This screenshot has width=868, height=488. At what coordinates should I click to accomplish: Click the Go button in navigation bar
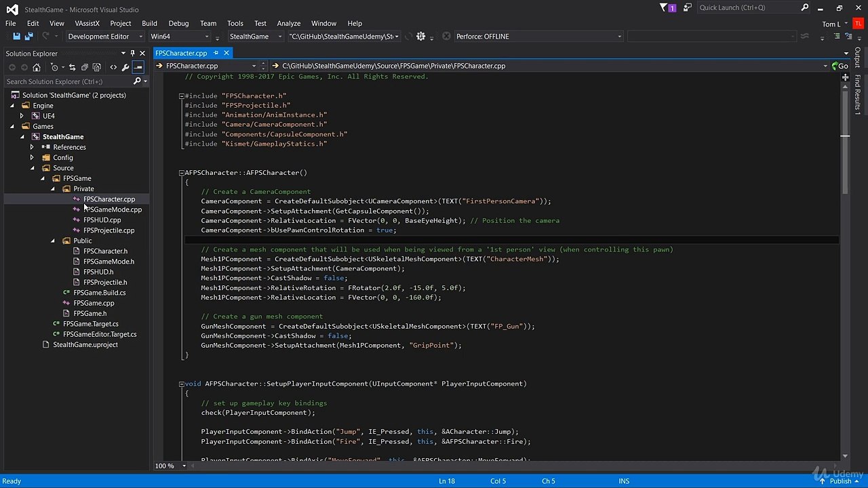tap(840, 66)
